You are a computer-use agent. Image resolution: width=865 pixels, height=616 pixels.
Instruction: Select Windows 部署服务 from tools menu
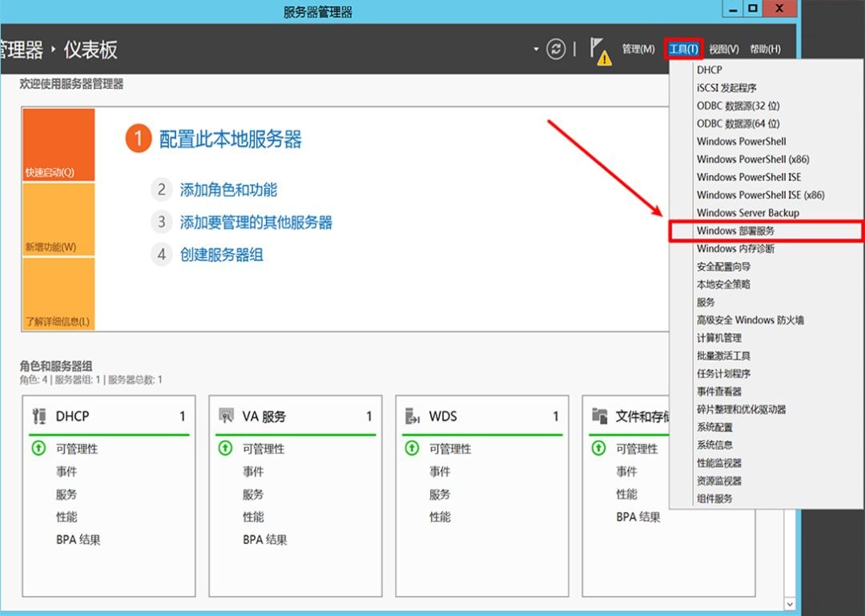pyautogui.click(x=735, y=231)
